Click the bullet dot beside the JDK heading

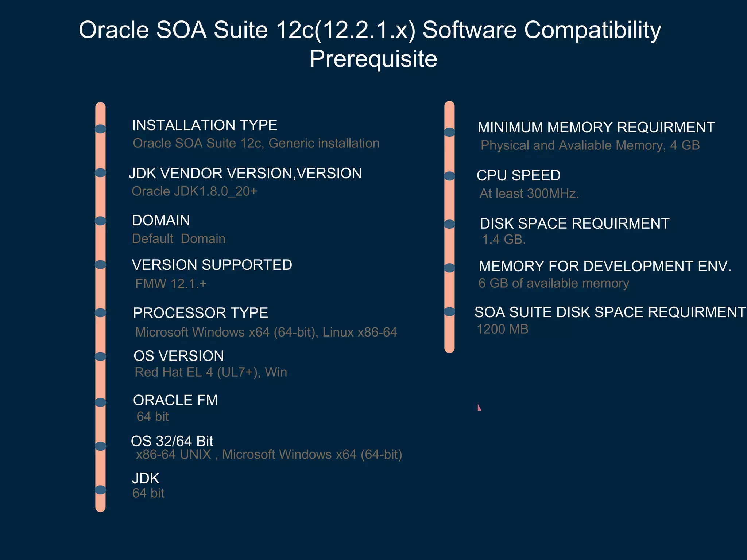pyautogui.click(x=101, y=490)
